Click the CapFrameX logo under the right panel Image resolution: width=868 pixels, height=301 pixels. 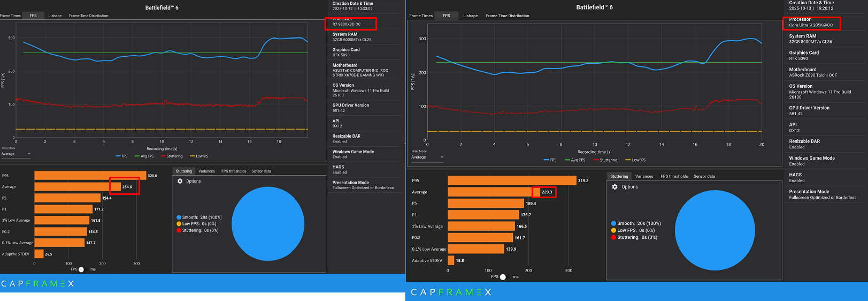tap(451, 292)
